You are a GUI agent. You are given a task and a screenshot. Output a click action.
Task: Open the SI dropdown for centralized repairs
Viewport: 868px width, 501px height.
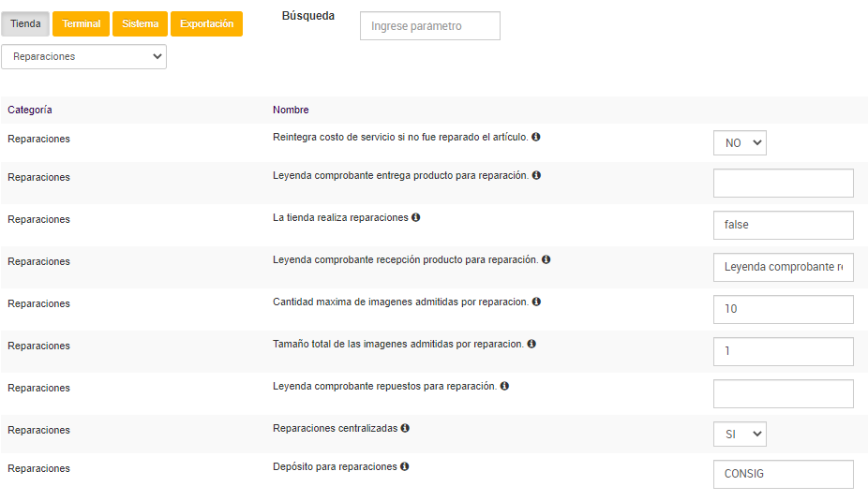(741, 435)
